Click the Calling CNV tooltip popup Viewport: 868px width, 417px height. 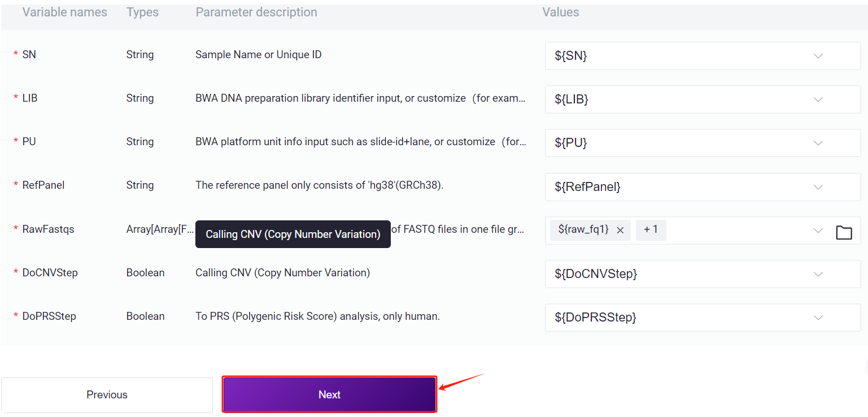(293, 234)
